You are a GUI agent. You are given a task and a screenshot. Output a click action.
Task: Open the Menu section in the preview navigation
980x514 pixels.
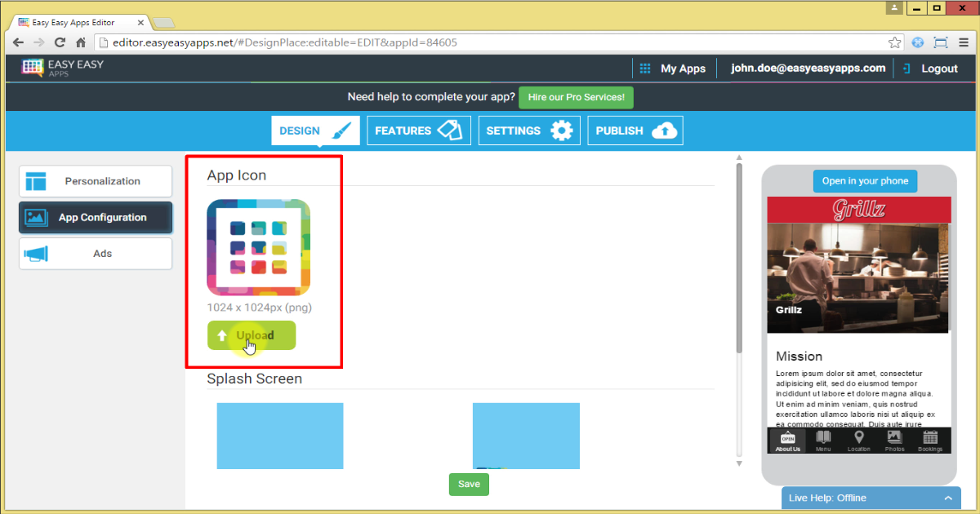click(822, 441)
